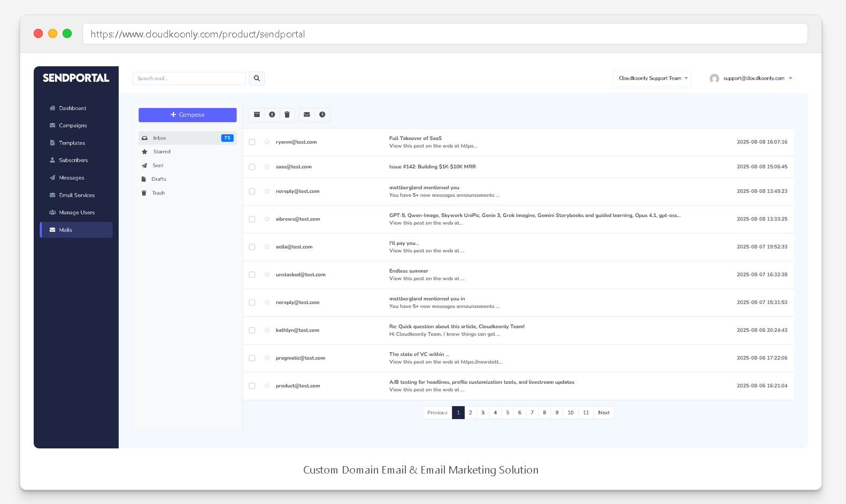Open the Trash folder

187,193
